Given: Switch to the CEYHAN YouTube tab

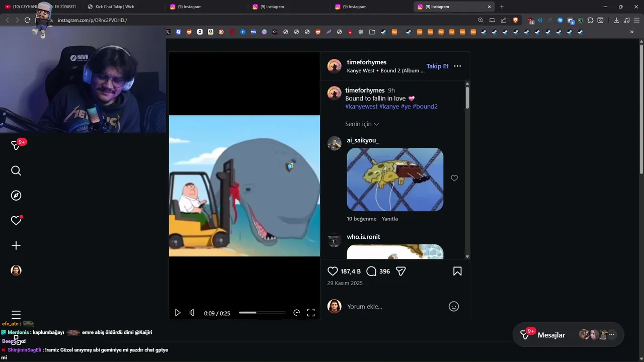Looking at the screenshot, I should coord(41,7).
